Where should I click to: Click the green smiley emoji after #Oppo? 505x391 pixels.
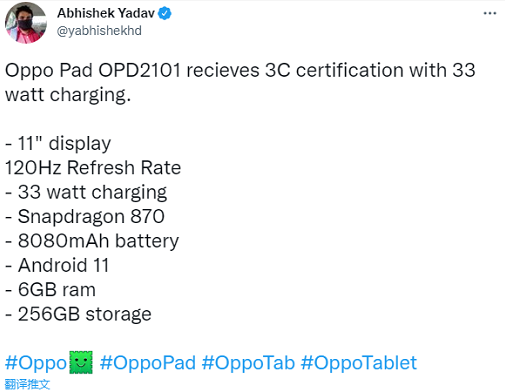tap(81, 362)
